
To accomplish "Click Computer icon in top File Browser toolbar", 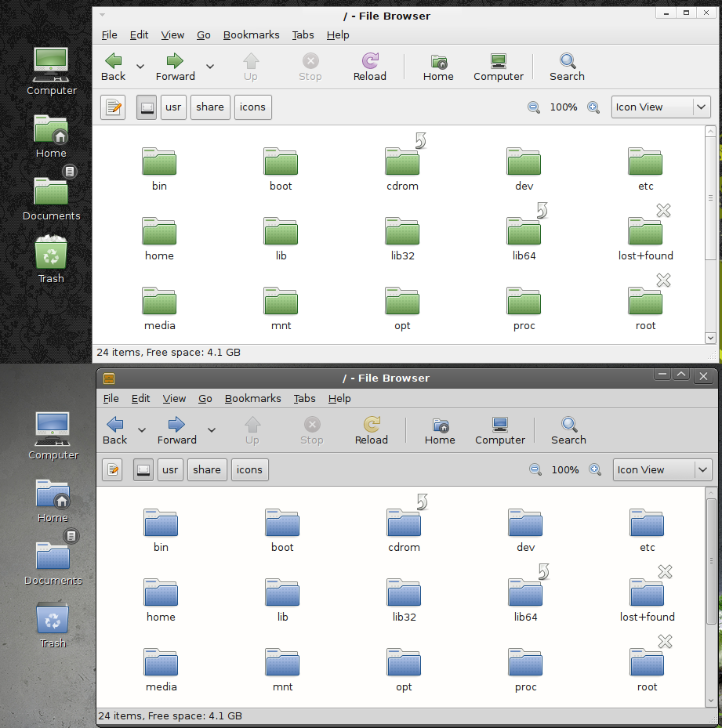I will point(499,61).
